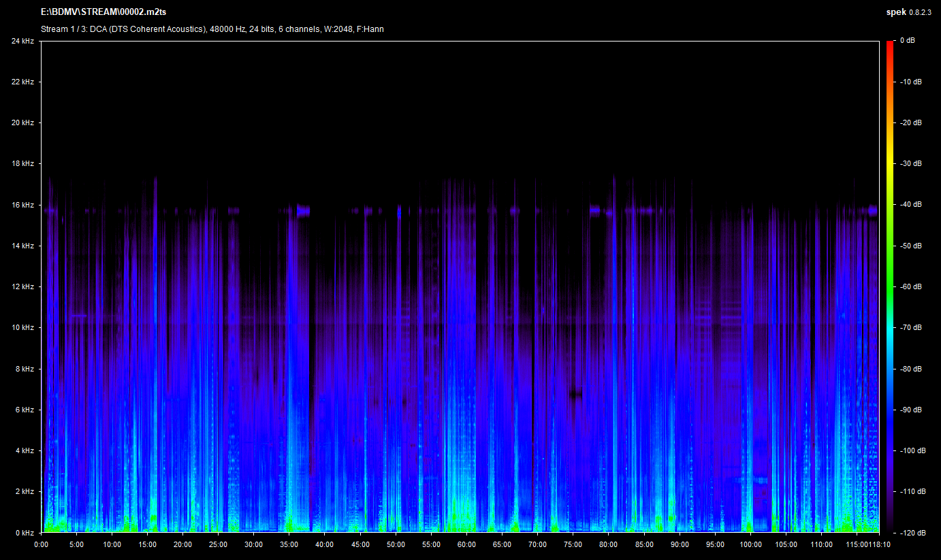The width and height of the screenshot is (941, 560).
Task: Click the -30 dB scale label
Action: click(910, 163)
